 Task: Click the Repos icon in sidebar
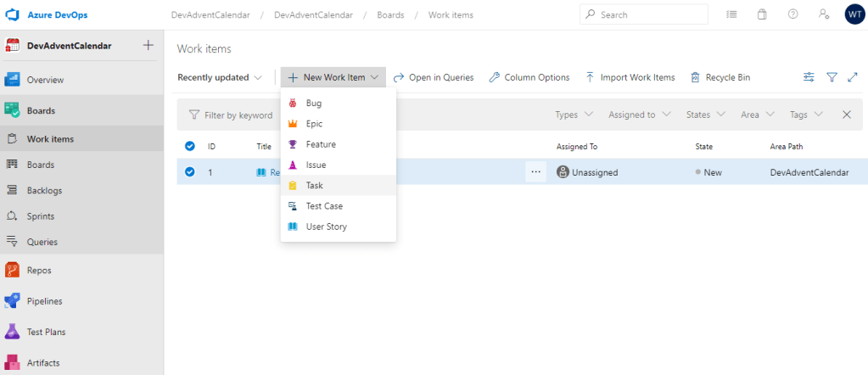[12, 271]
